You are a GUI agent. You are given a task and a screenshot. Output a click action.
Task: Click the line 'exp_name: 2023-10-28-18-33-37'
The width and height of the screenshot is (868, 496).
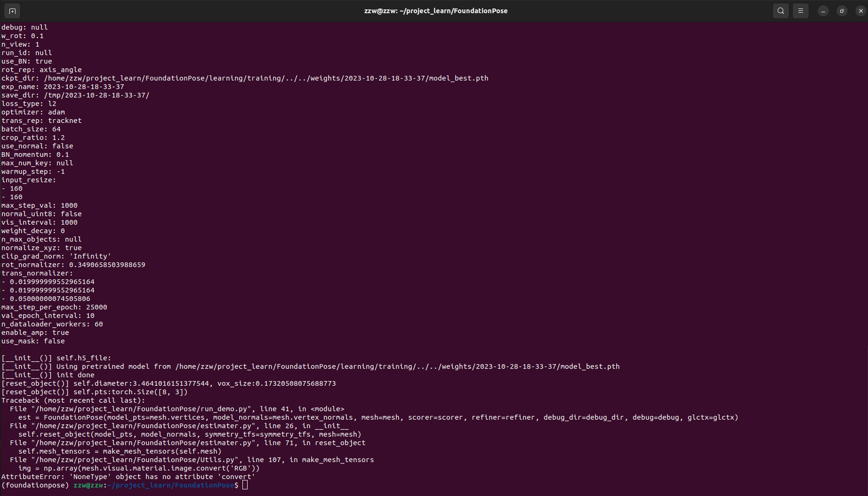(63, 87)
